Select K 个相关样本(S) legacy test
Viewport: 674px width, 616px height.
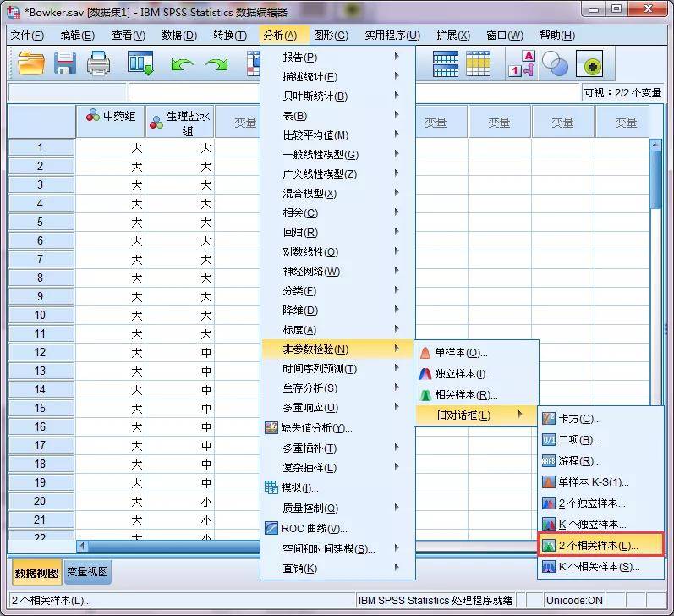[600, 567]
